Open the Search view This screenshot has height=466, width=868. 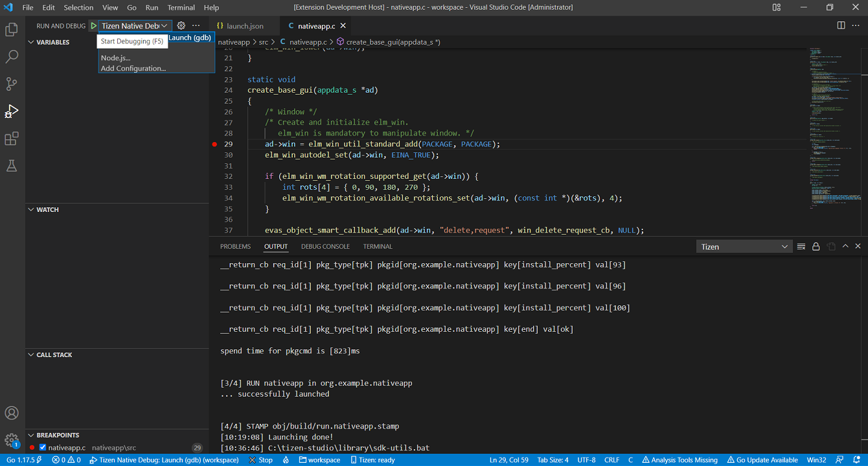[x=11, y=56]
